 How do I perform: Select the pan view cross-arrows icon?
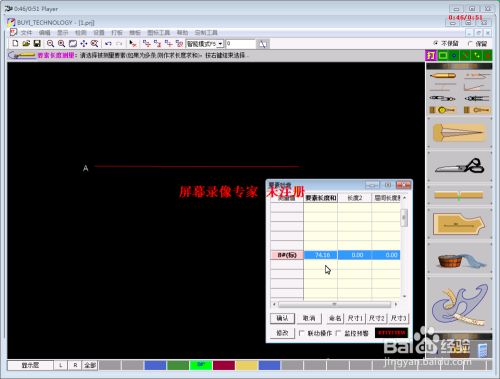point(84,43)
